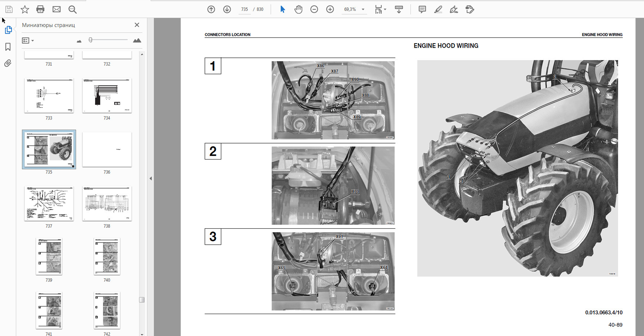This screenshot has width=644, height=336.
Task: Open the thumbnails options dropdown menu
Action: pos(28,41)
